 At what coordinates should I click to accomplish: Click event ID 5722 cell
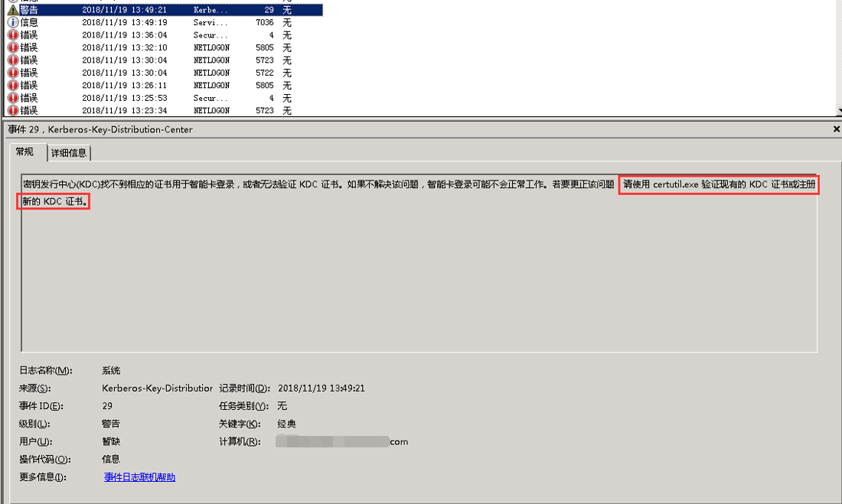(x=265, y=73)
